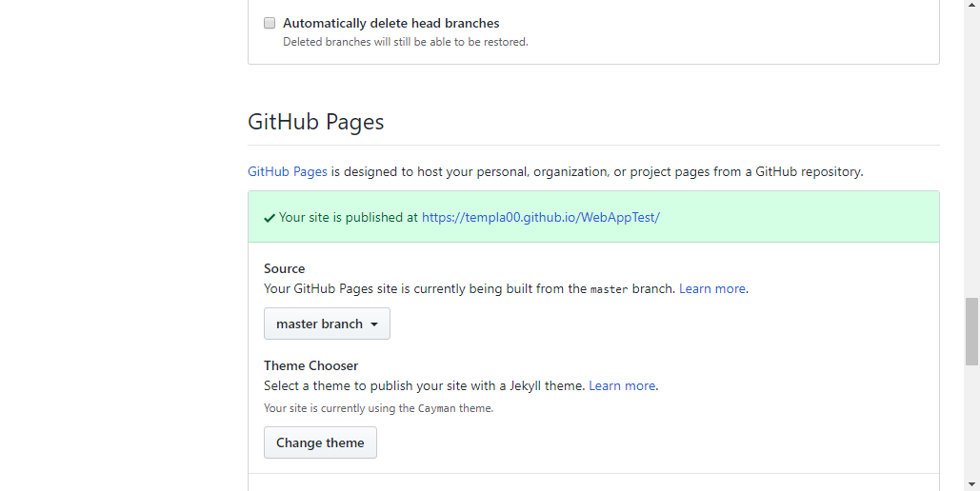Open Learn more link about Jekyll themes
The image size is (980, 491).
(622, 385)
